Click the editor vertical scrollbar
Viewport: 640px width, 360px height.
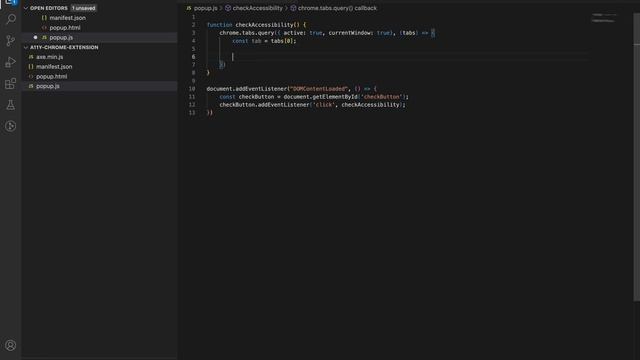(636, 157)
